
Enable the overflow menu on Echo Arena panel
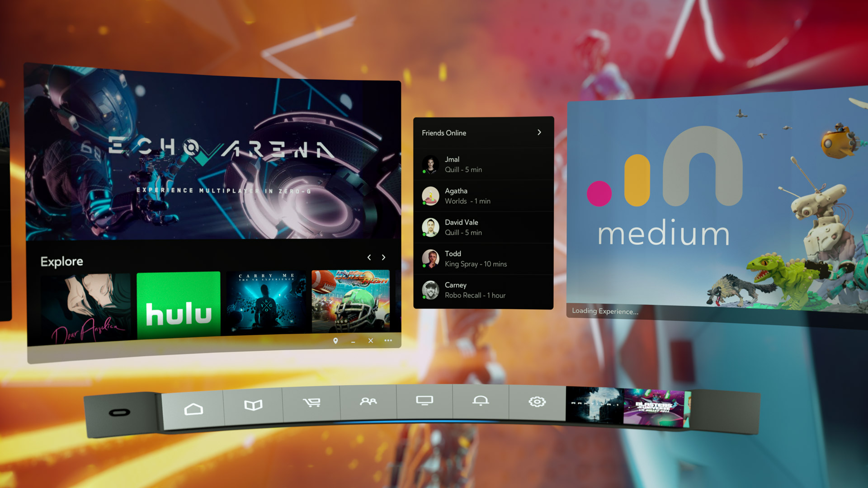(387, 340)
